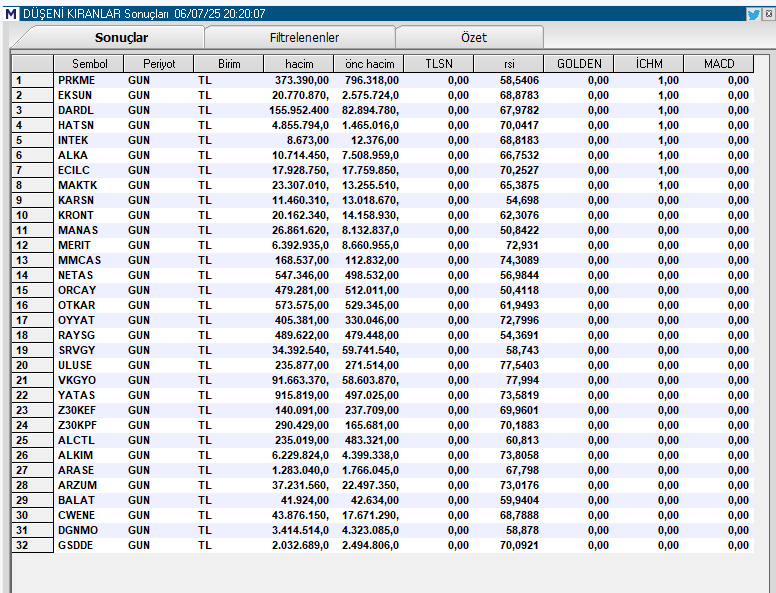Select row header number 32
Viewport: 776px width, 593px height.
pos(33,545)
